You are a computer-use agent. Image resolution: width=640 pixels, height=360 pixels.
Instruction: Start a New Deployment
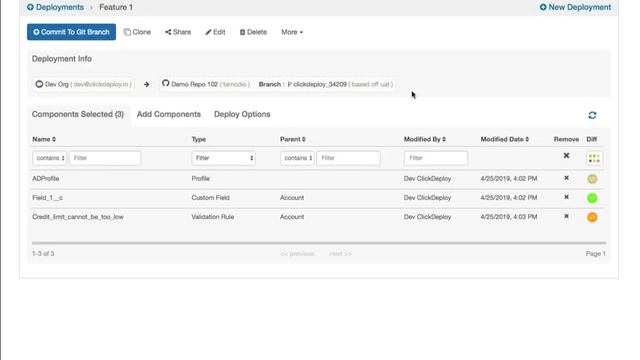pyautogui.click(x=575, y=7)
